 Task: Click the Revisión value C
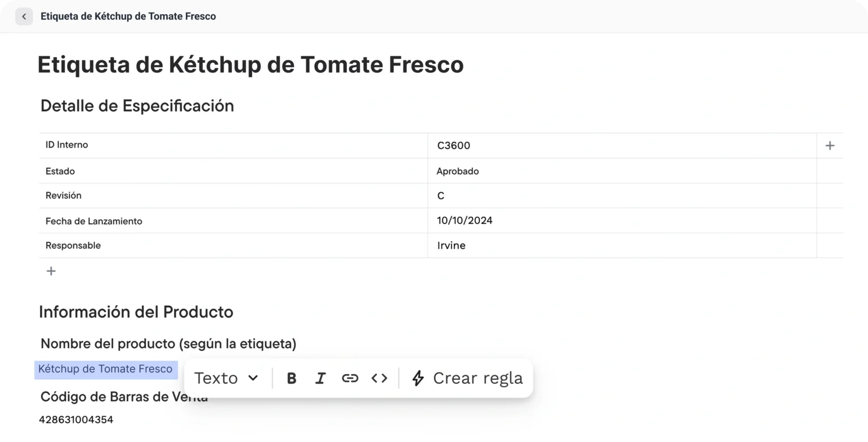coord(441,196)
